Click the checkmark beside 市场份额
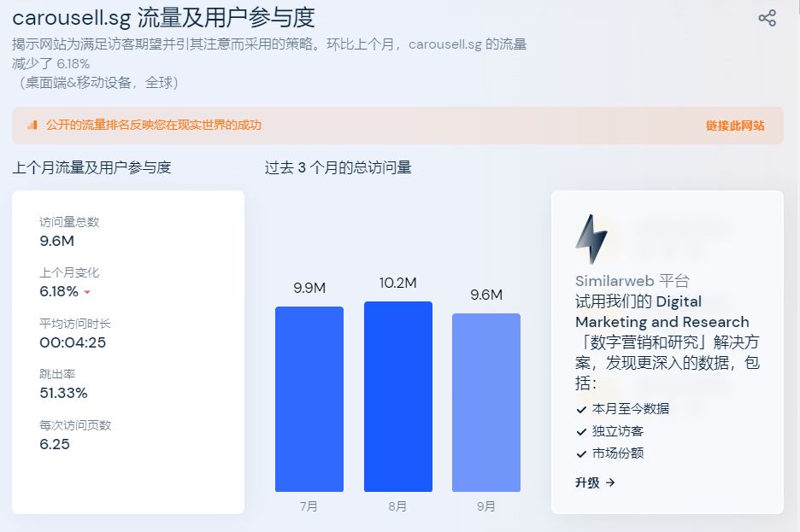This screenshot has height=532, width=800. point(579,453)
